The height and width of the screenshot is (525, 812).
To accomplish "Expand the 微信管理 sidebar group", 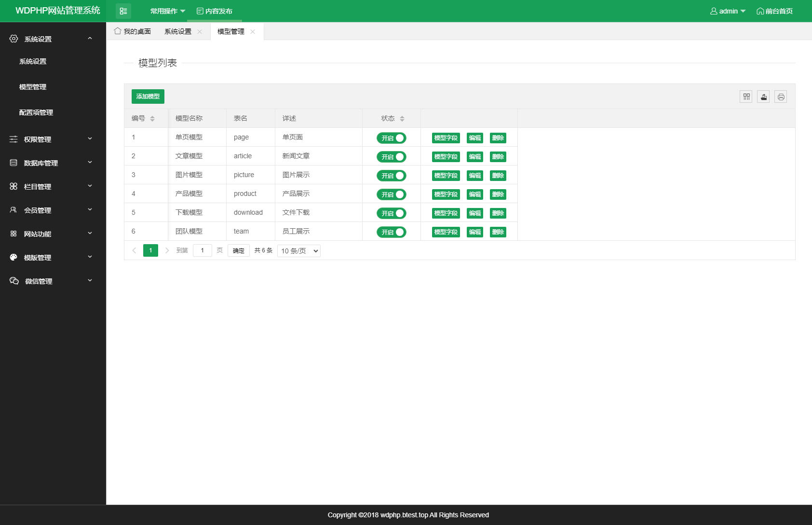I will pos(53,281).
